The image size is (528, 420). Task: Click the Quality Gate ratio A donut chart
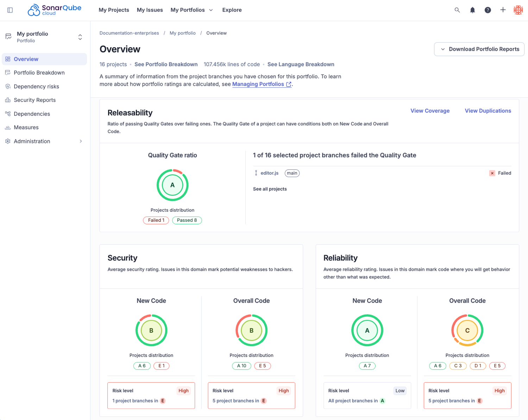(172, 185)
